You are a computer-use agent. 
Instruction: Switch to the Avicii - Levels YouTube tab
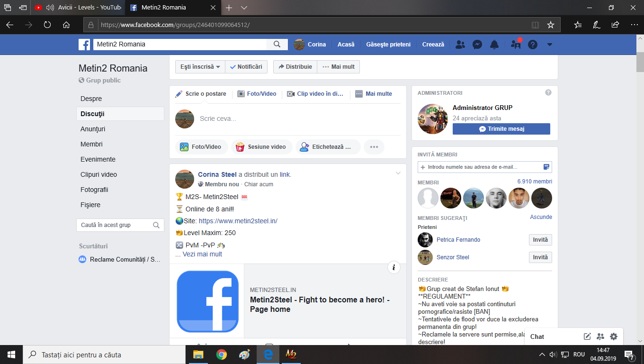point(78,8)
